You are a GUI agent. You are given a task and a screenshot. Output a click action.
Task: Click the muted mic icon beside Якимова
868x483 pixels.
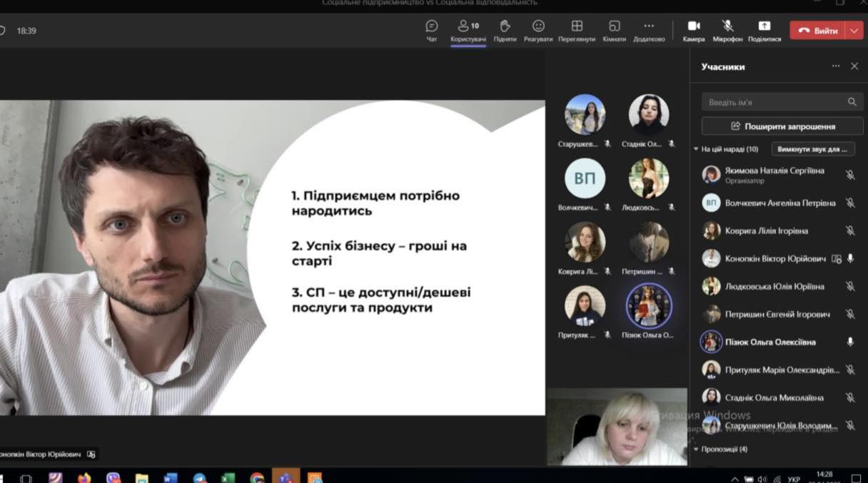click(x=850, y=175)
